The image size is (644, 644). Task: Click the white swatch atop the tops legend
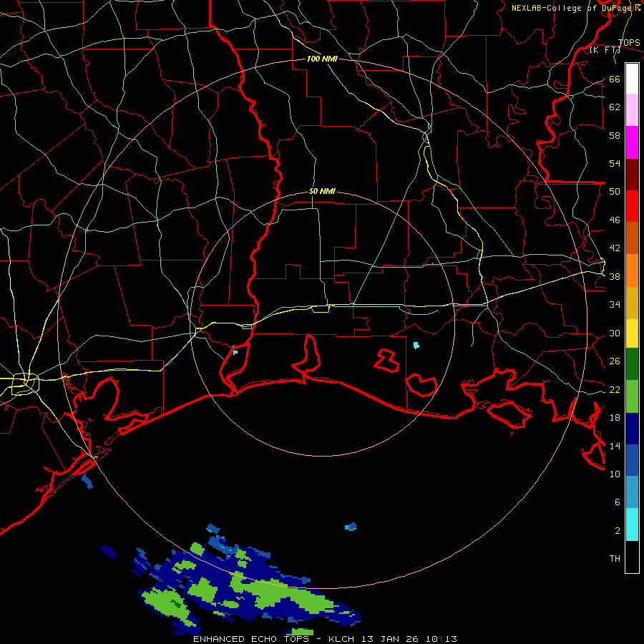click(x=632, y=79)
